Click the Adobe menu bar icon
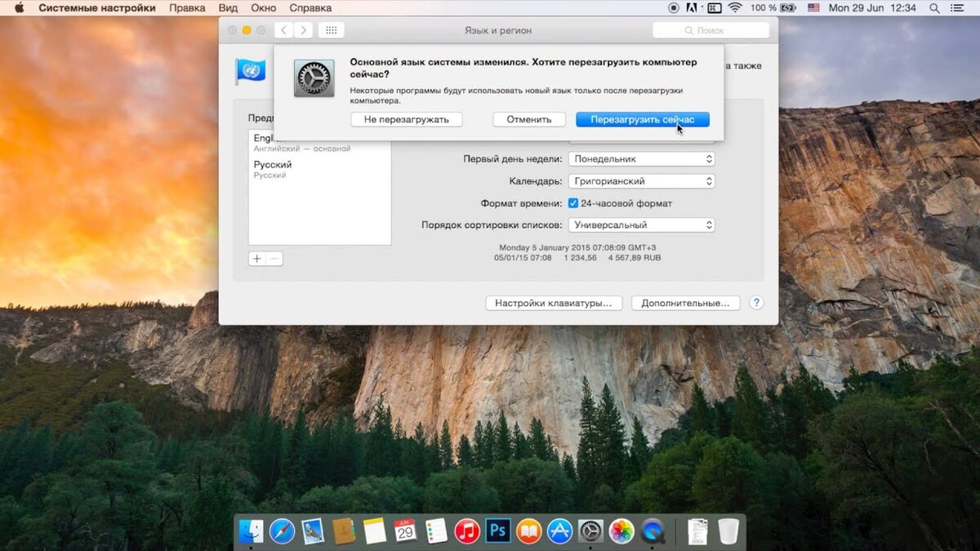The height and width of the screenshot is (551, 980). [693, 8]
